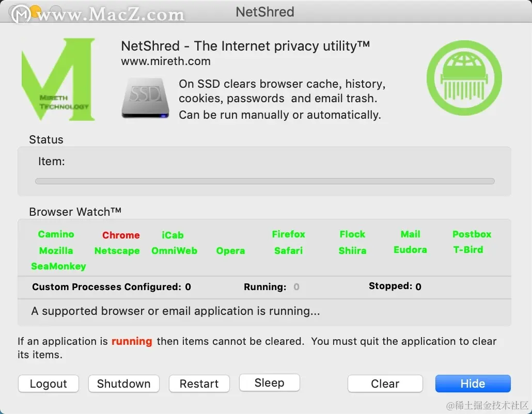
Task: Select the Mail application label
Action: point(410,234)
